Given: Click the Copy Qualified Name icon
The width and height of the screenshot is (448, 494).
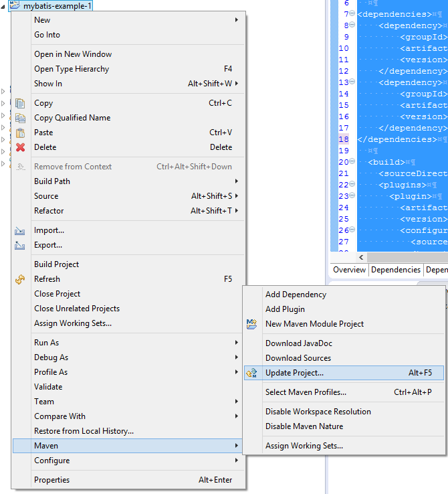Looking at the screenshot, I should 20,118.
